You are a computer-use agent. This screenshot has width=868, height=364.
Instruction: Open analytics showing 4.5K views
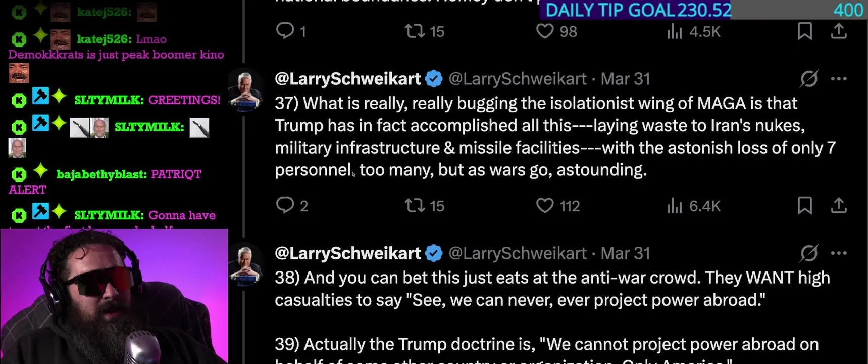(675, 31)
